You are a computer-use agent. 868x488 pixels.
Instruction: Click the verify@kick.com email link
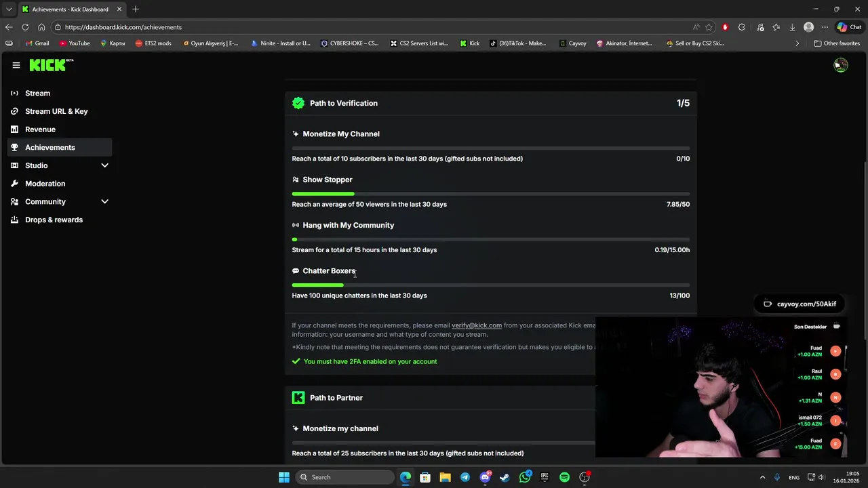pyautogui.click(x=477, y=325)
